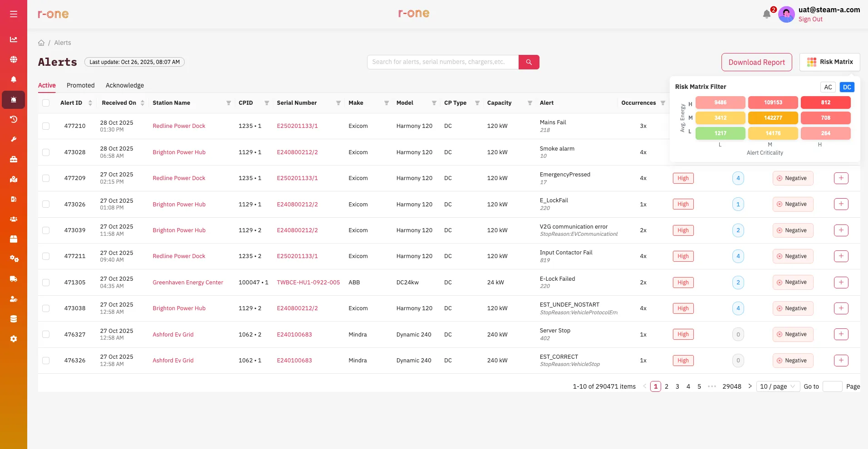
Task: Open the box inventory sidebar icon
Action: click(x=14, y=239)
